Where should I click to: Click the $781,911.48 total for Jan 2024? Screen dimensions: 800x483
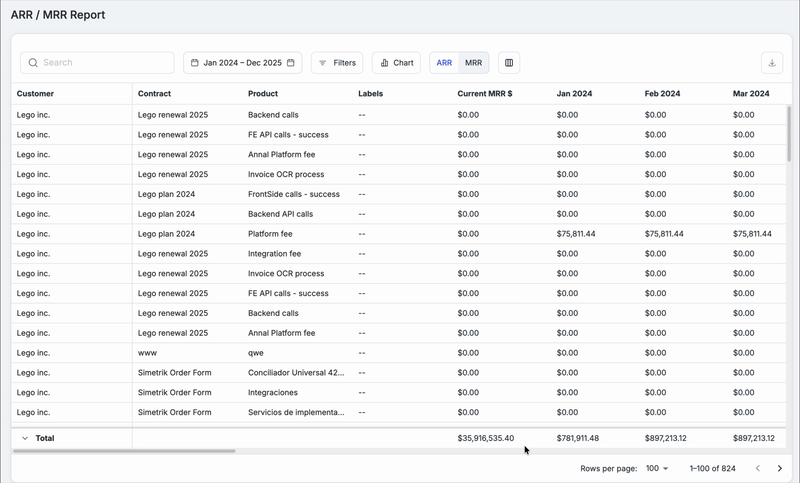[578, 438]
